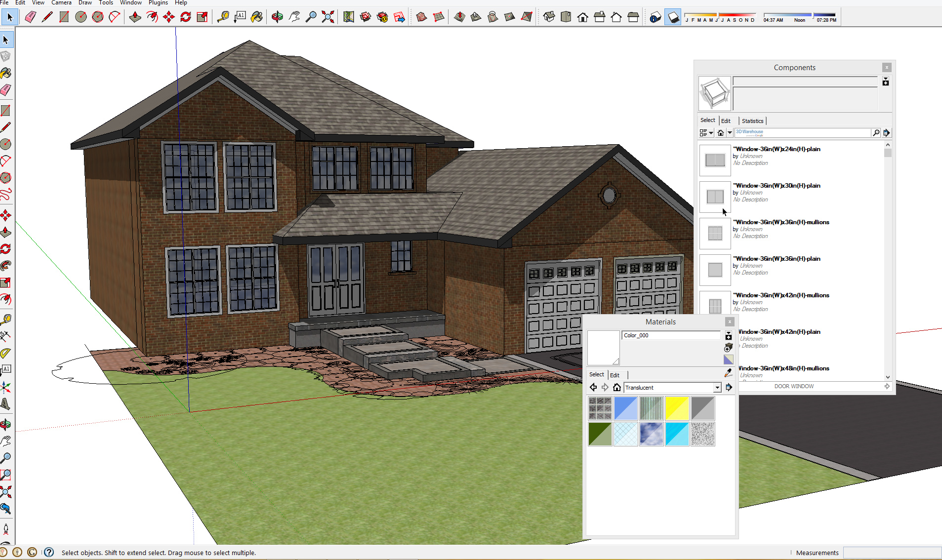Viewport: 942px width, 560px height.
Task: Open Materials Details menu arrow
Action: [x=729, y=387]
